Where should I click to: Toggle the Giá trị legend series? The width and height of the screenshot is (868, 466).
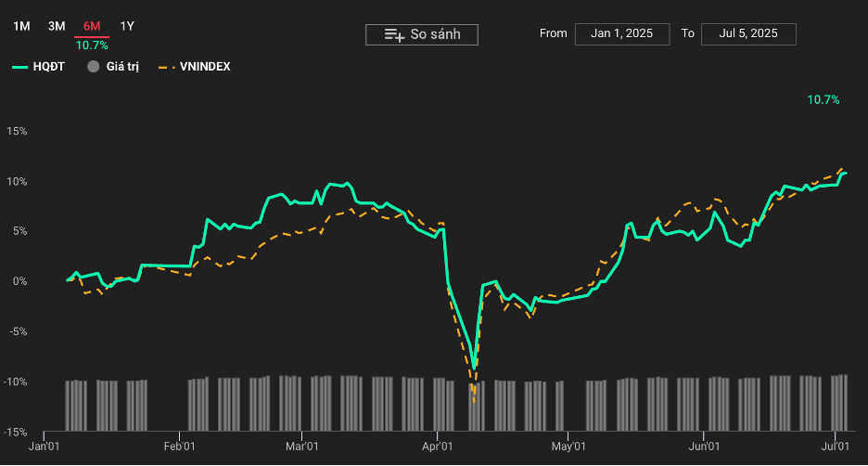coord(113,67)
